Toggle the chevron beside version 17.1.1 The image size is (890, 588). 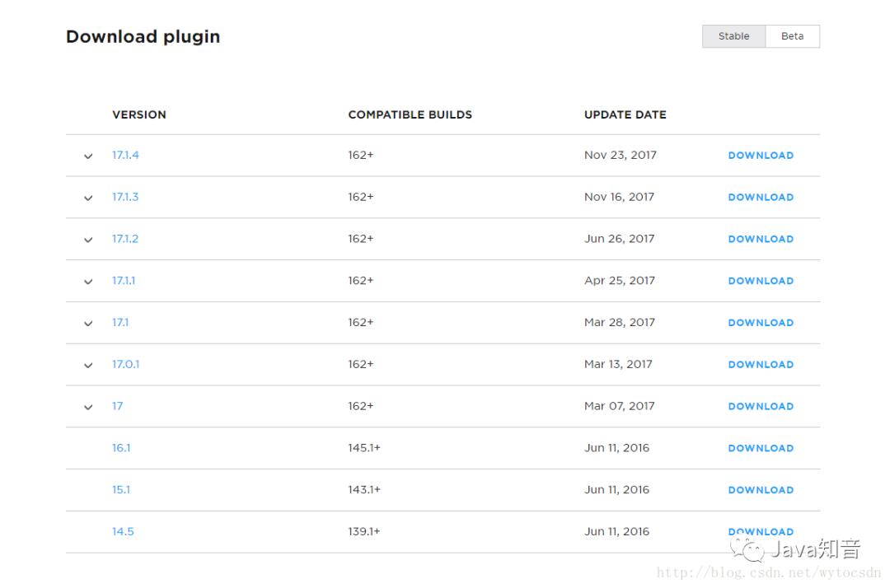pyautogui.click(x=88, y=282)
